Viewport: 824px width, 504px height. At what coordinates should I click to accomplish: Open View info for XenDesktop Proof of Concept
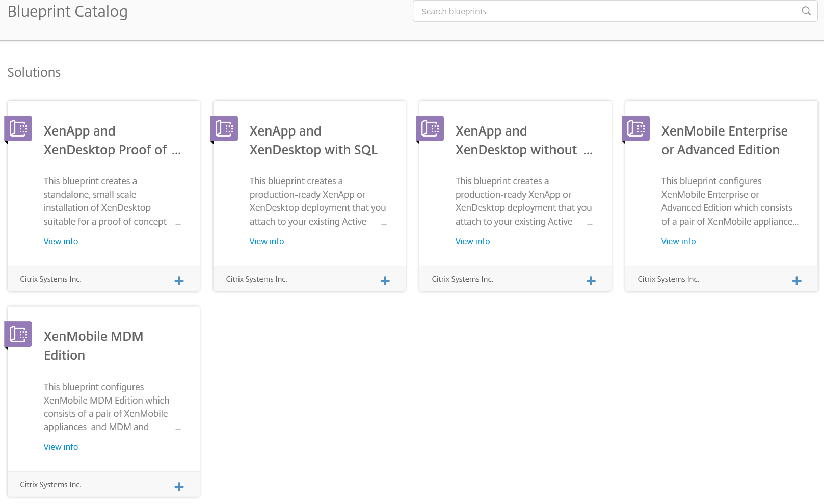pyautogui.click(x=61, y=242)
